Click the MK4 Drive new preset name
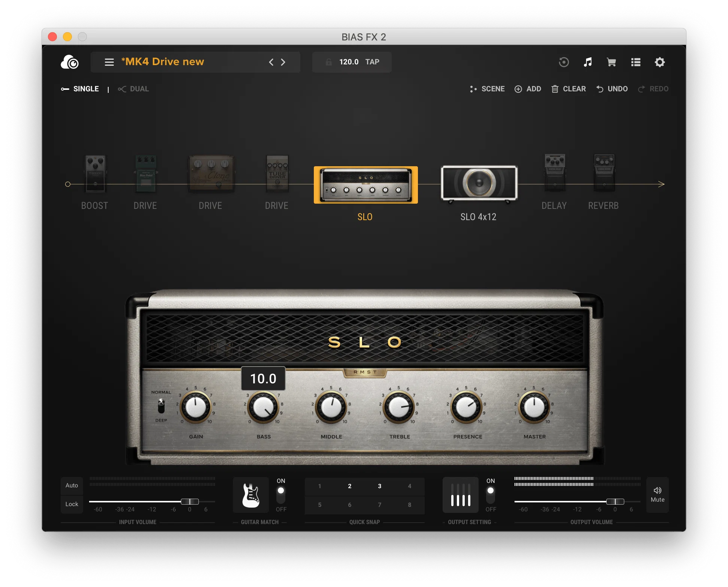 click(163, 62)
